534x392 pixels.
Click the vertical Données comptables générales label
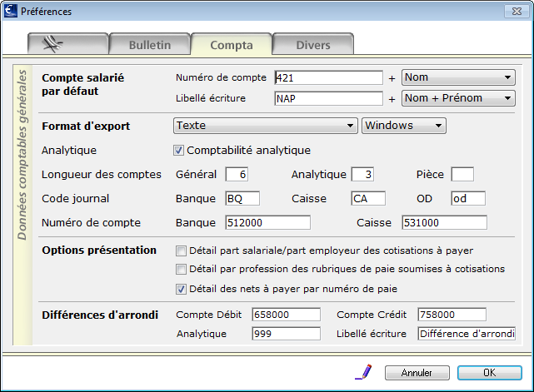(22, 155)
